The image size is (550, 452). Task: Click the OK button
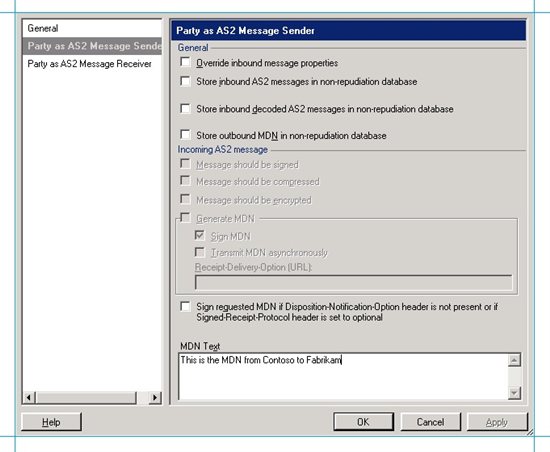point(363,422)
